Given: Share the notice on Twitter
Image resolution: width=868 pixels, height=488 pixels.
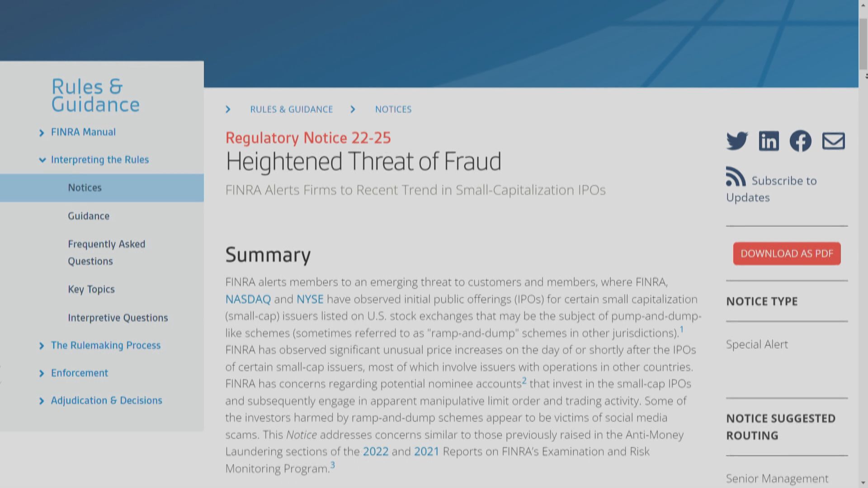Looking at the screenshot, I should pos(737,141).
